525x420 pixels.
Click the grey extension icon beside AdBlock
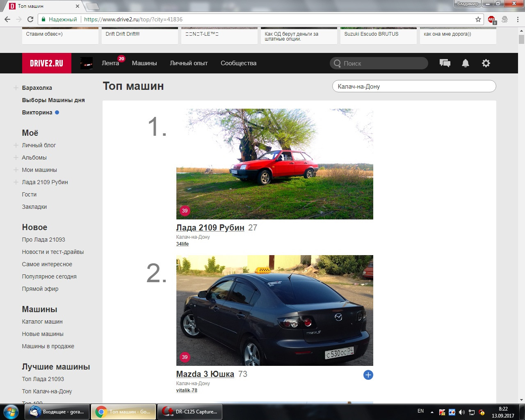click(505, 19)
